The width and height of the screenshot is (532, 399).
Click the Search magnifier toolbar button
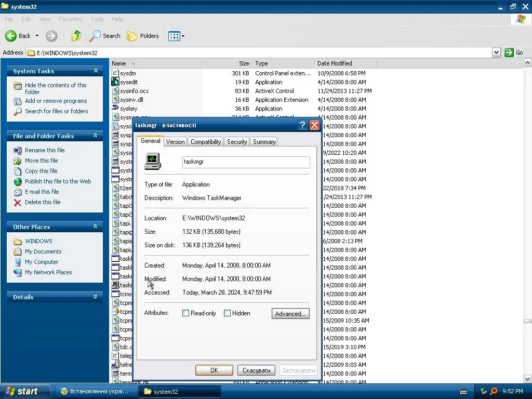coord(104,36)
